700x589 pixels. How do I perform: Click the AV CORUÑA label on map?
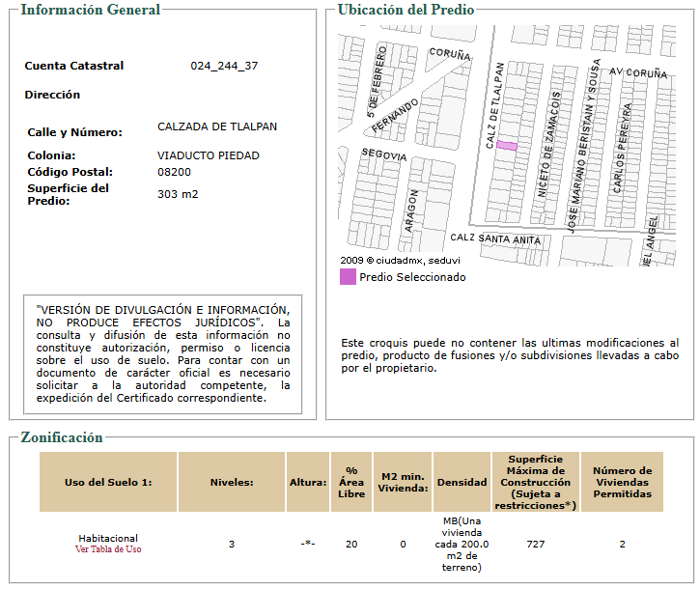click(638, 72)
